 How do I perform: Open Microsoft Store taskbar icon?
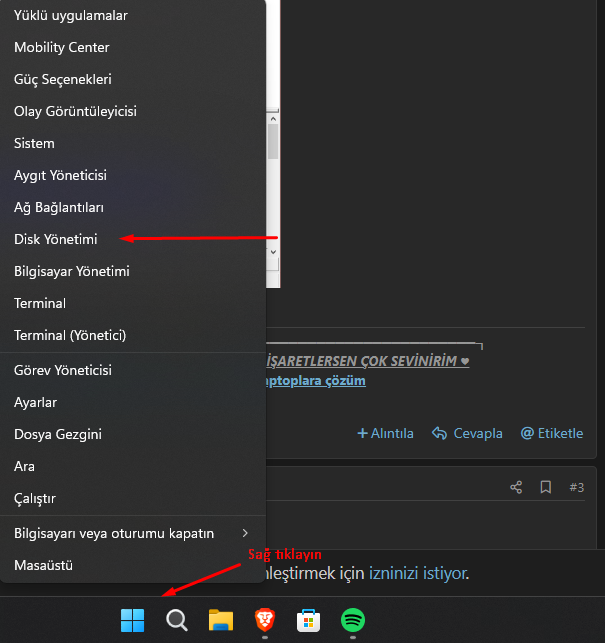click(308, 620)
